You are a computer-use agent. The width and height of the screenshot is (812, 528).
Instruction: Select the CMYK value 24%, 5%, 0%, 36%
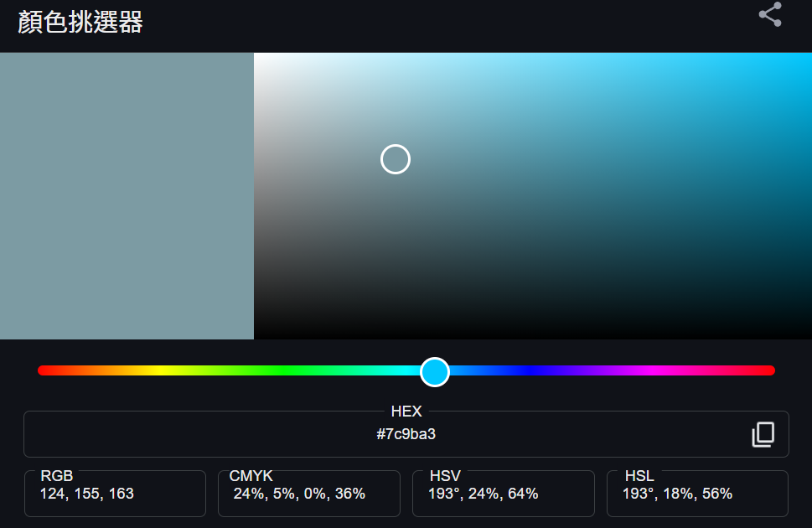[299, 494]
